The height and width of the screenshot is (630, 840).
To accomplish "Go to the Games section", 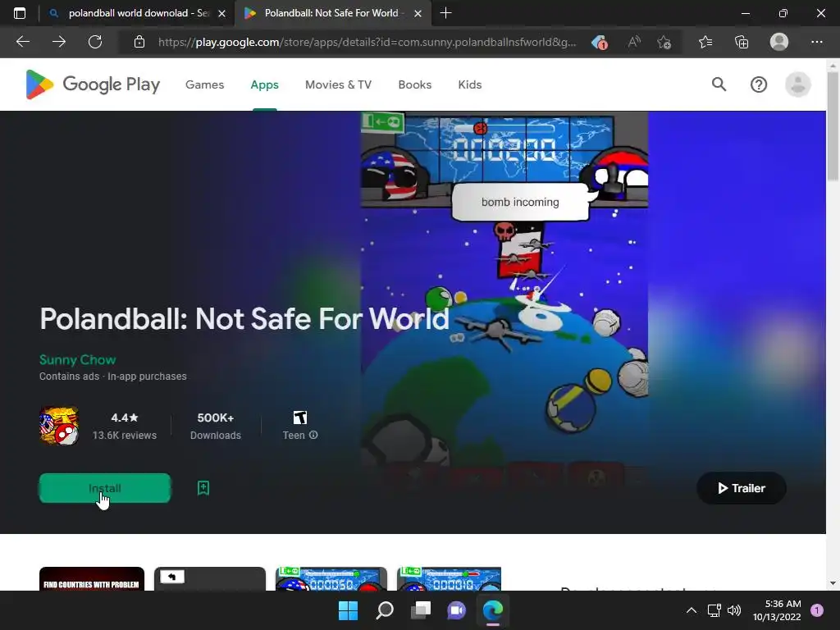I will (204, 84).
